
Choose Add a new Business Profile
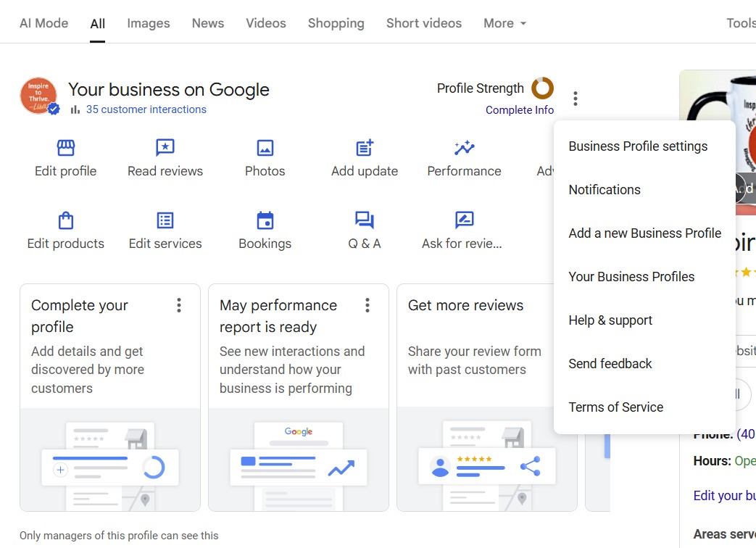[x=644, y=233]
